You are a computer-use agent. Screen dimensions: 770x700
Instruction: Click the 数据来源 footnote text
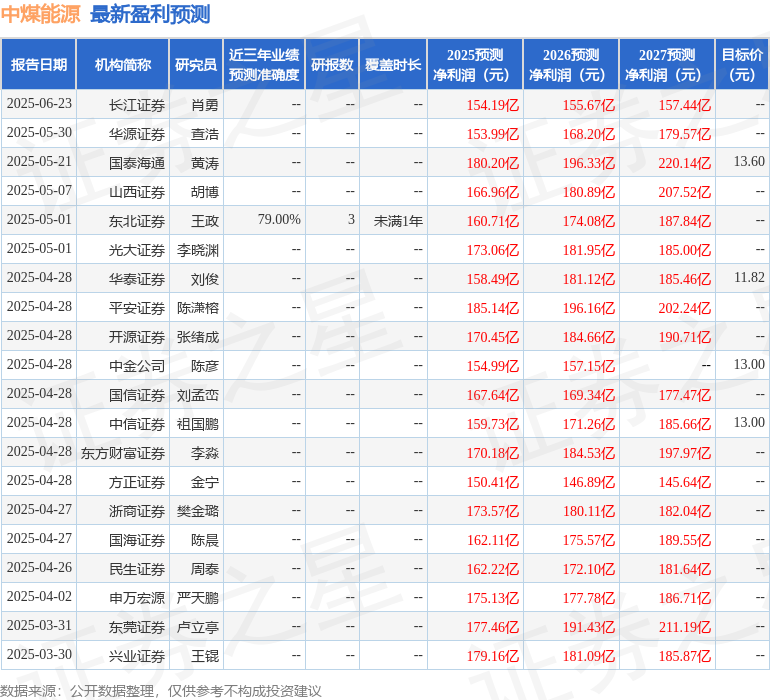pos(161,691)
